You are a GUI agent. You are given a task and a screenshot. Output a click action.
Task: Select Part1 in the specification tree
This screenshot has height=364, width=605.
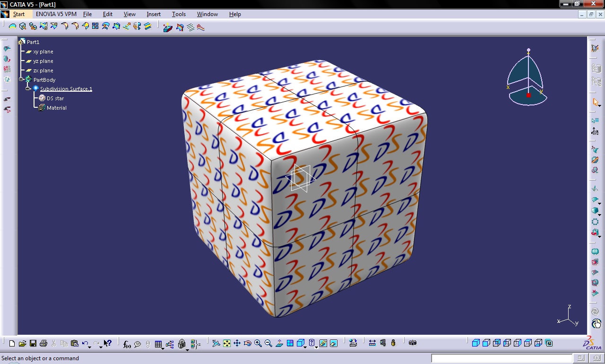pos(33,42)
